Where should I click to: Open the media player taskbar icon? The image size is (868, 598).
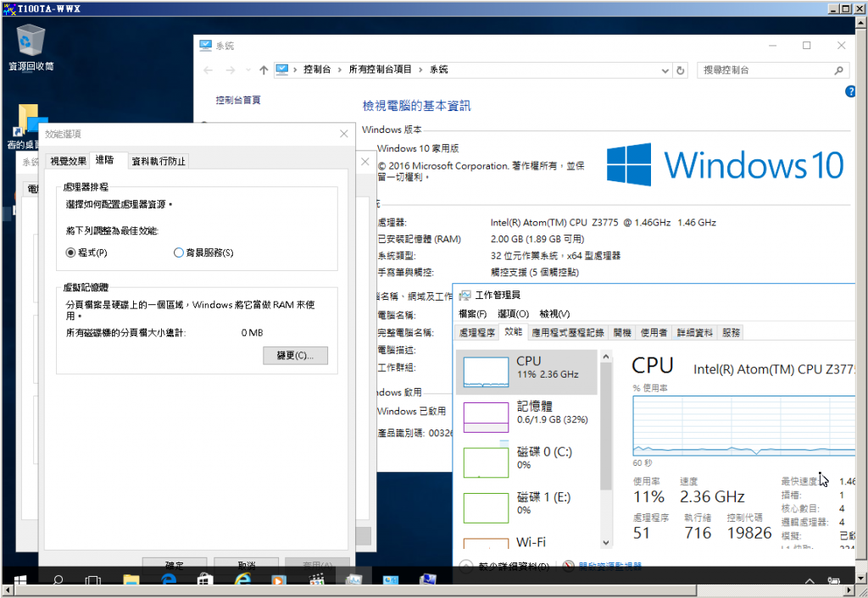click(x=279, y=580)
